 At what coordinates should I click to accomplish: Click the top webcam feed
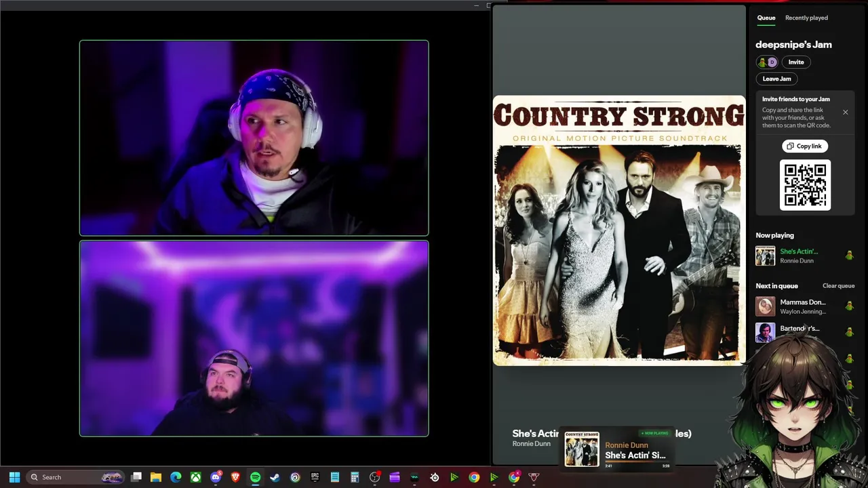[x=254, y=138]
